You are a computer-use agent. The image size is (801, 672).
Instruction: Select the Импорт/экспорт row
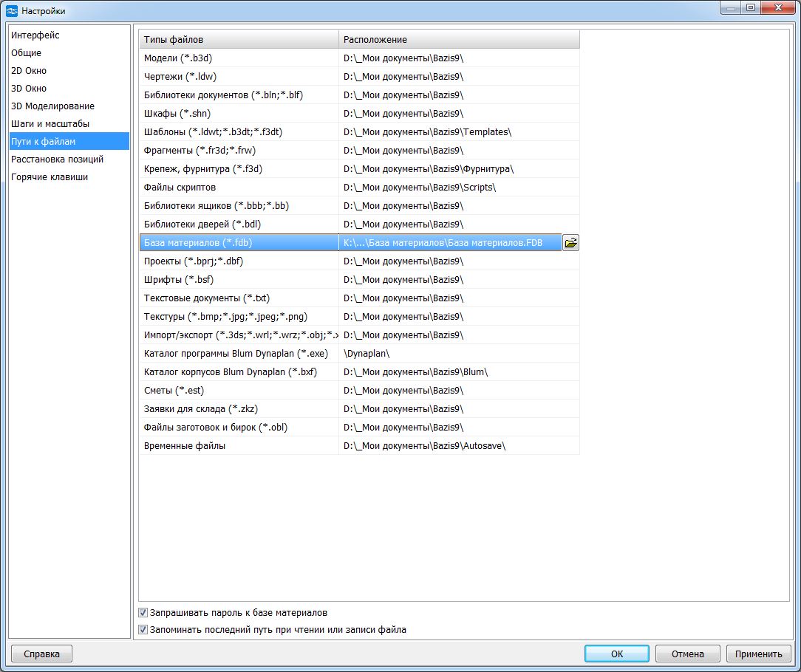point(359,335)
